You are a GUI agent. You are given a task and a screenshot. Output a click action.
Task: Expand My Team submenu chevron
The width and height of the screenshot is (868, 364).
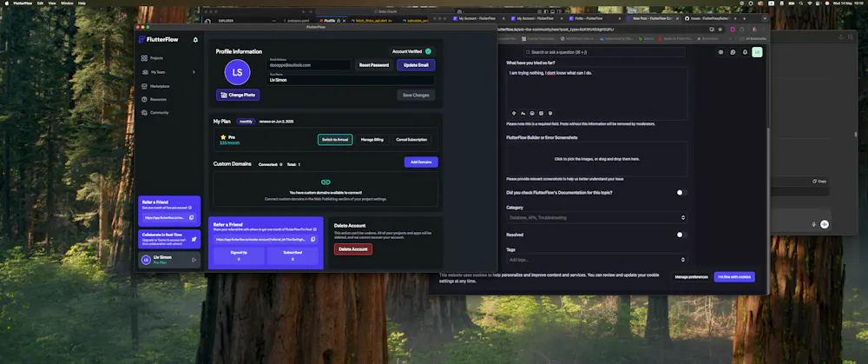tap(194, 72)
